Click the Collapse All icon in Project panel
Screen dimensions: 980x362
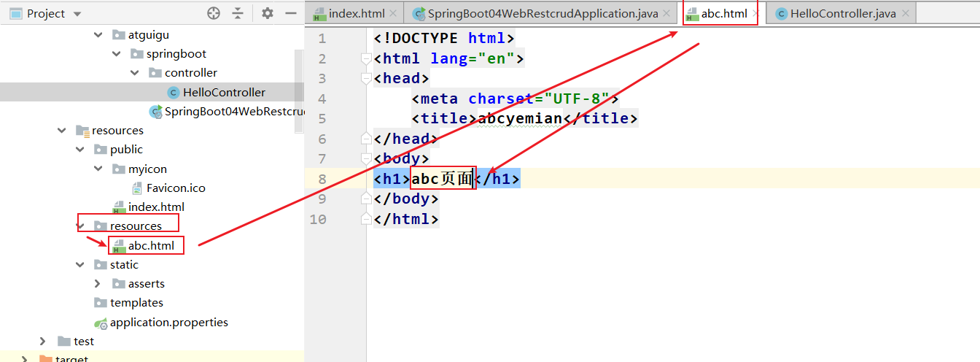pos(238,13)
